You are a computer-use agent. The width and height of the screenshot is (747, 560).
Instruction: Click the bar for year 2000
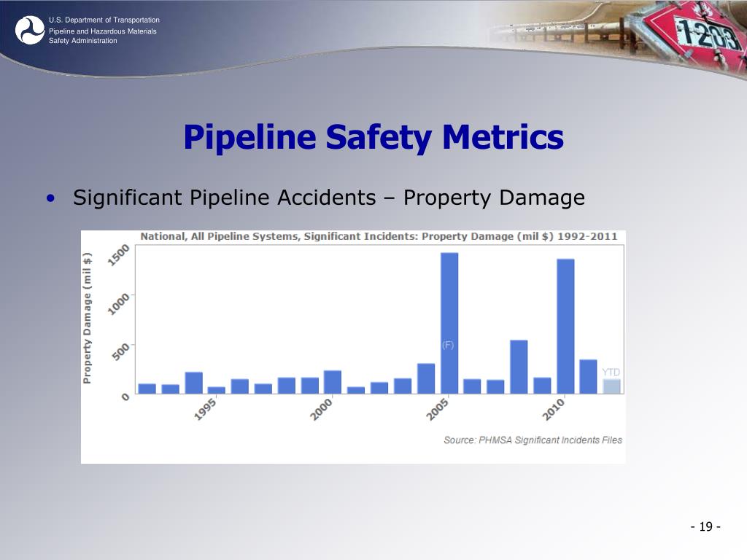333,382
